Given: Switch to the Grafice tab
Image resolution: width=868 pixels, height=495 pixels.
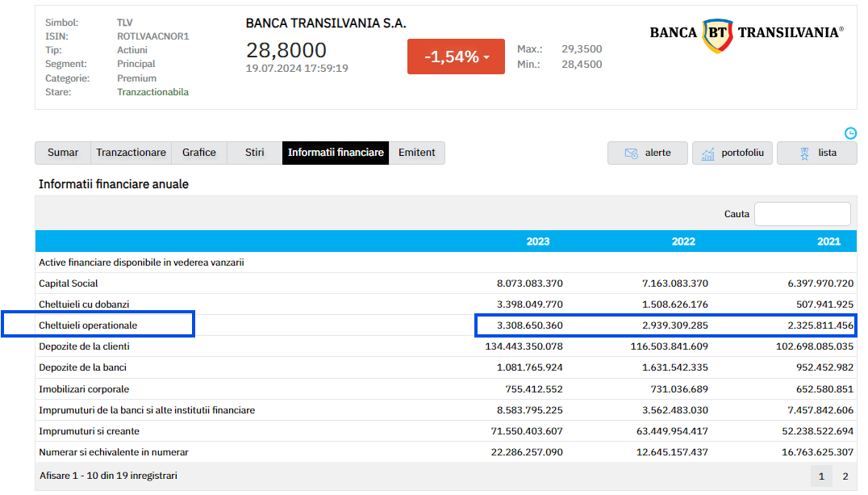Looking at the screenshot, I should [198, 153].
